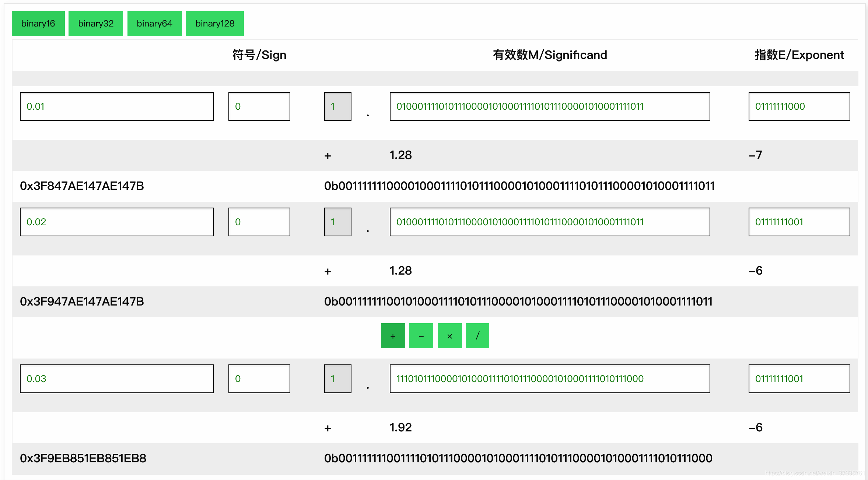Edit the exponent field 01111111000
Viewport: 868px width, 480px height.
(799, 106)
